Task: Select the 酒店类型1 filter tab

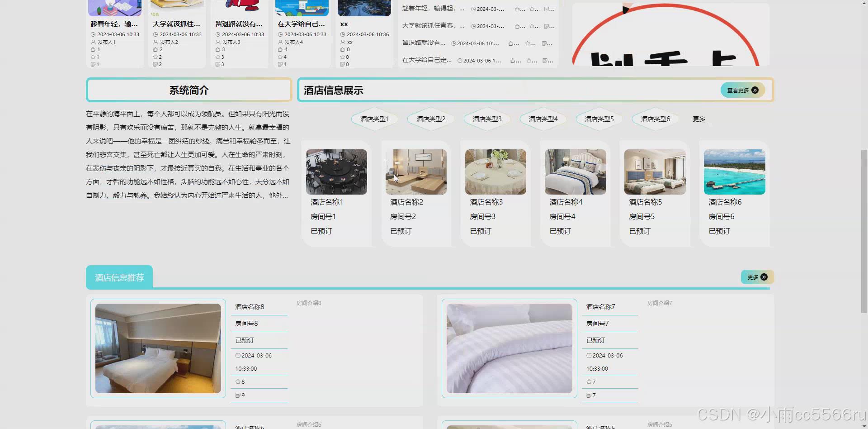Action: coord(374,119)
